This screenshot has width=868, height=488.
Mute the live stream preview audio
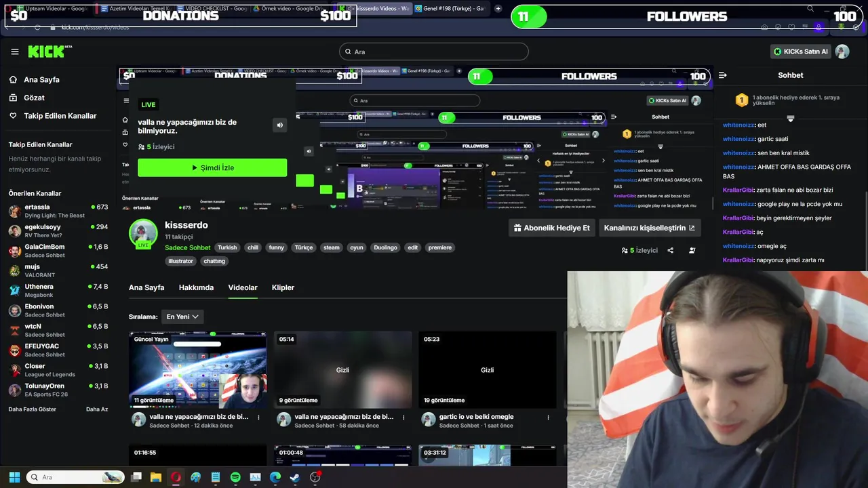(x=279, y=125)
